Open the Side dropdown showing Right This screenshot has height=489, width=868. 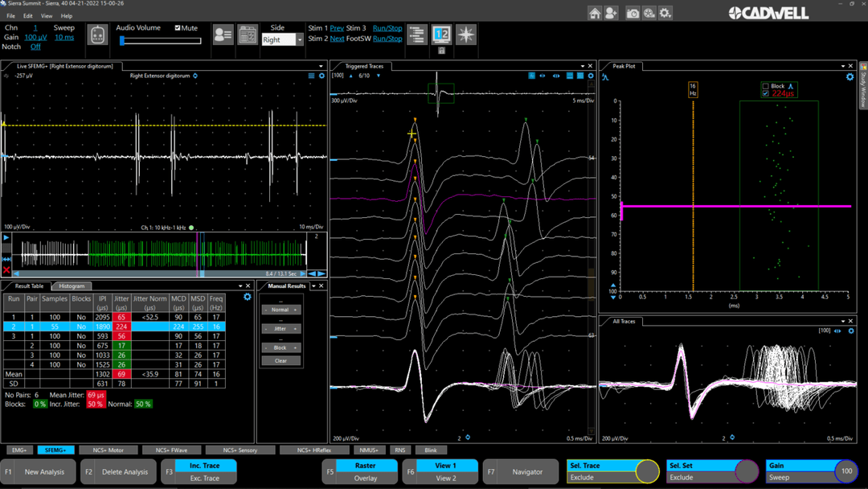pos(282,39)
